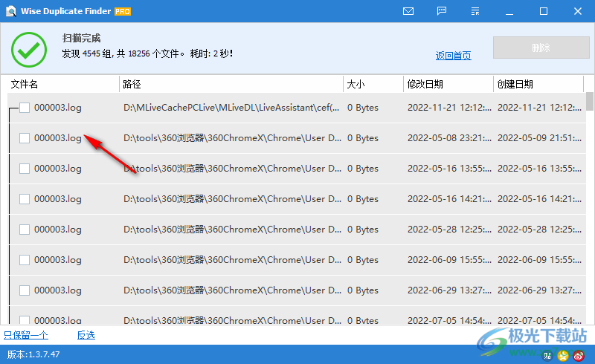Image resolution: width=595 pixels, height=364 pixels.
Task: Click the Wise Duplicate Finder app logo
Action: point(11,11)
